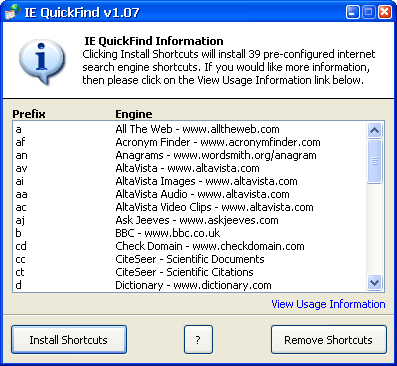Image resolution: width=397 pixels, height=366 pixels.
Task: Click the IE QuickFind title bar app icon
Action: 12,12
